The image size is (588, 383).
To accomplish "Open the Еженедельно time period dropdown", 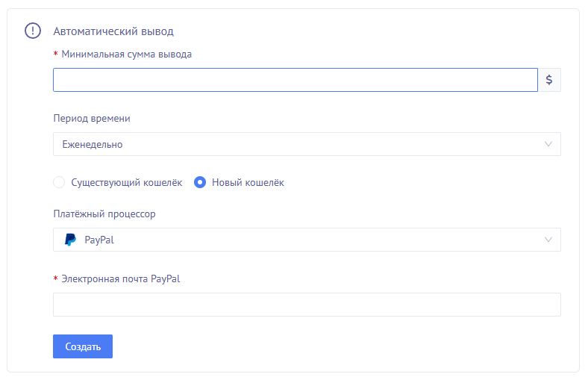I will pos(298,144).
